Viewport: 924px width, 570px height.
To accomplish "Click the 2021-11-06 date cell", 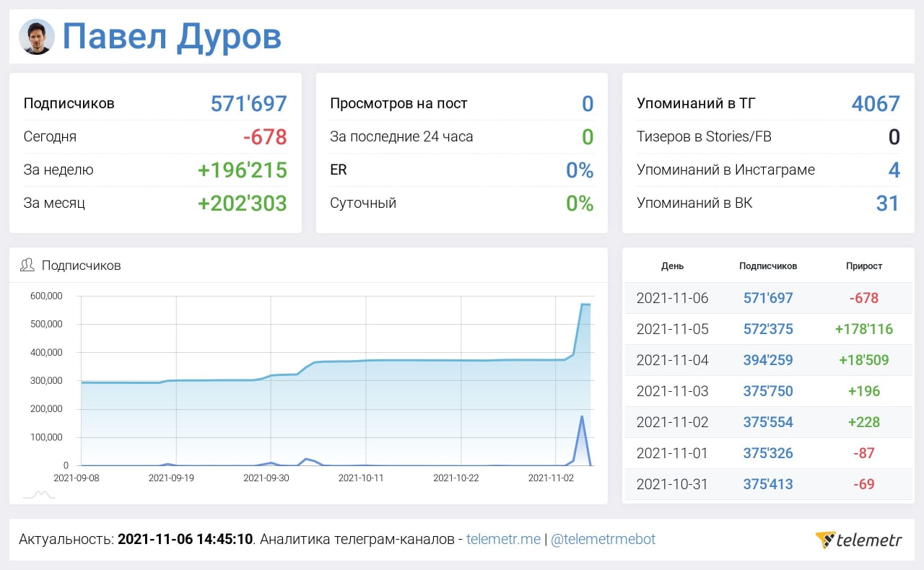I will [x=672, y=298].
